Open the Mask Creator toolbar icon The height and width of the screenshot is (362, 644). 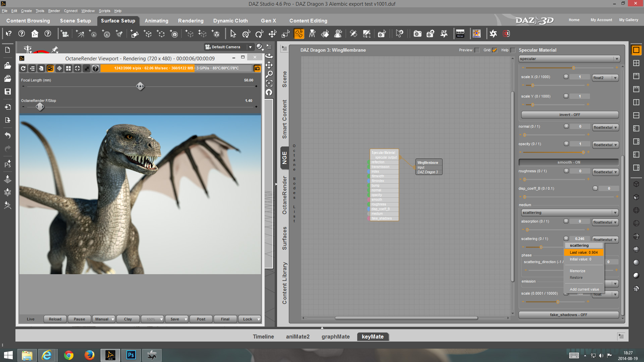460,34
